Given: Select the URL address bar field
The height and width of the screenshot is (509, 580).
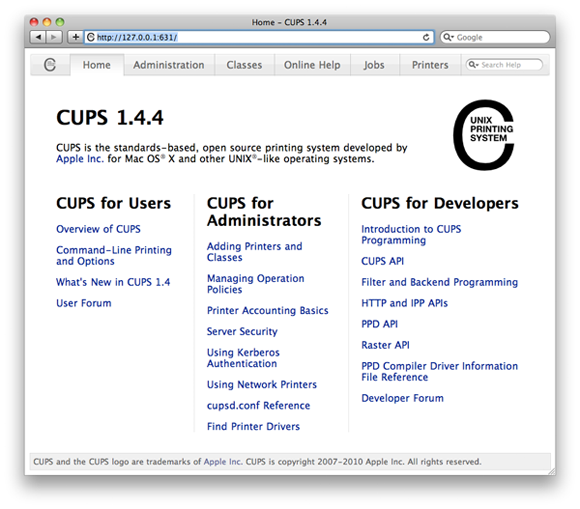Looking at the screenshot, I should [x=259, y=37].
